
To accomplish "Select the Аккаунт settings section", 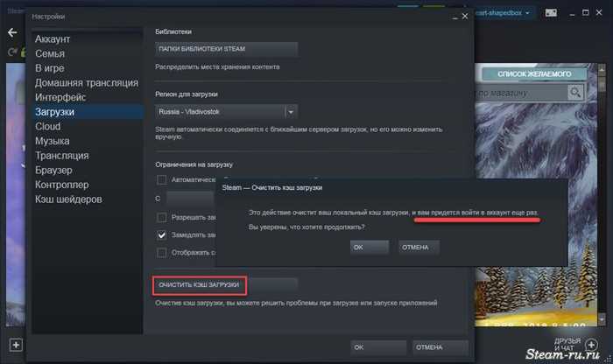I will pyautogui.click(x=87, y=39).
